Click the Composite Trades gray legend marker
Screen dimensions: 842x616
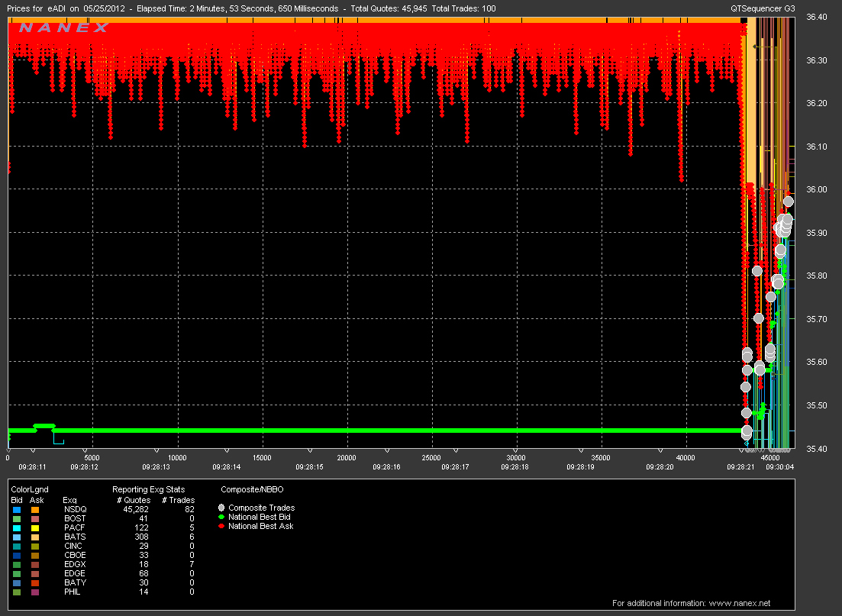[x=221, y=508]
